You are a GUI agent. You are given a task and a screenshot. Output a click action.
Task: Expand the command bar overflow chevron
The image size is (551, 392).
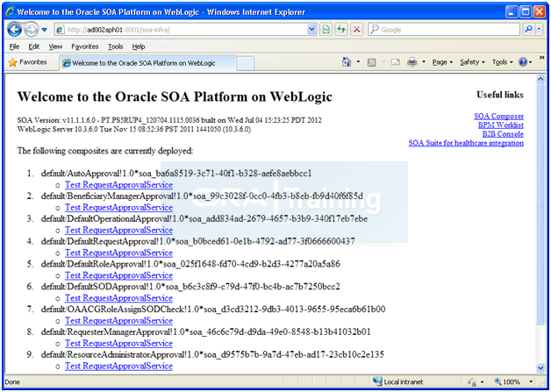[x=541, y=58]
